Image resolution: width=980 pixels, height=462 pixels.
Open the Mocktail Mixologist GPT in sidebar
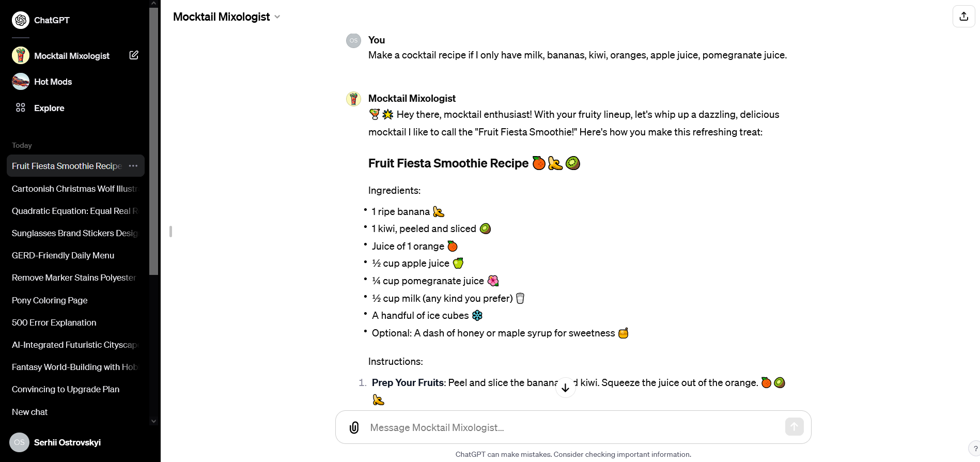click(x=71, y=56)
